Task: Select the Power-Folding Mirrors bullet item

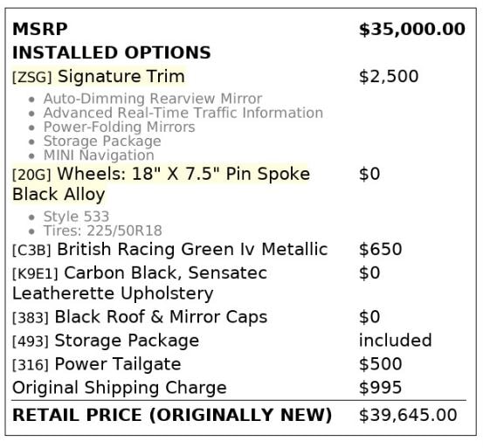Action: (x=119, y=127)
